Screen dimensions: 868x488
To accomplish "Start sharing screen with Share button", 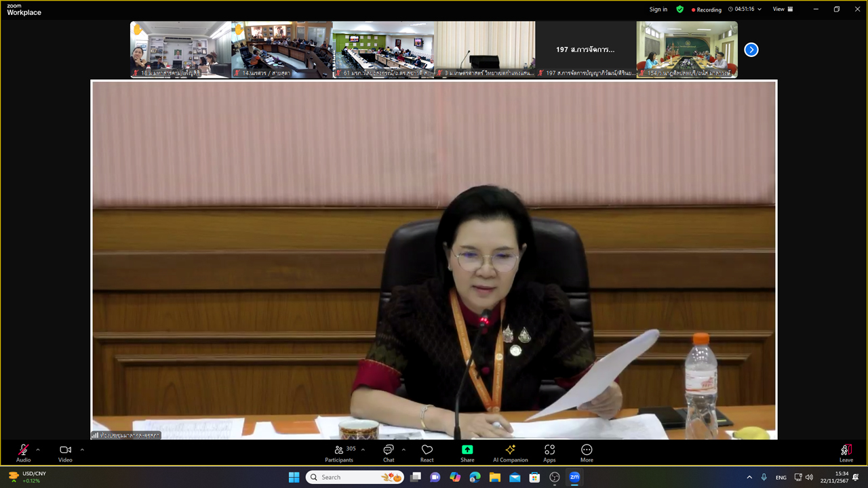I will [x=467, y=452].
